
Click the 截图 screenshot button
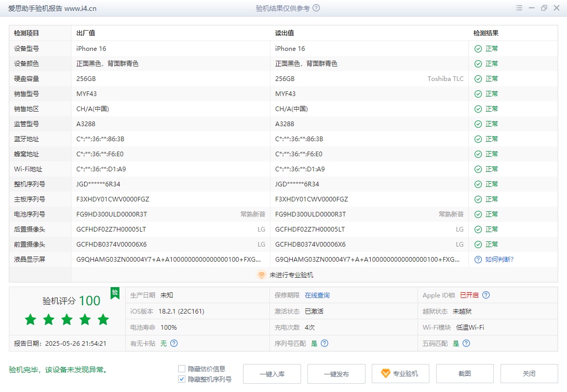click(x=465, y=374)
